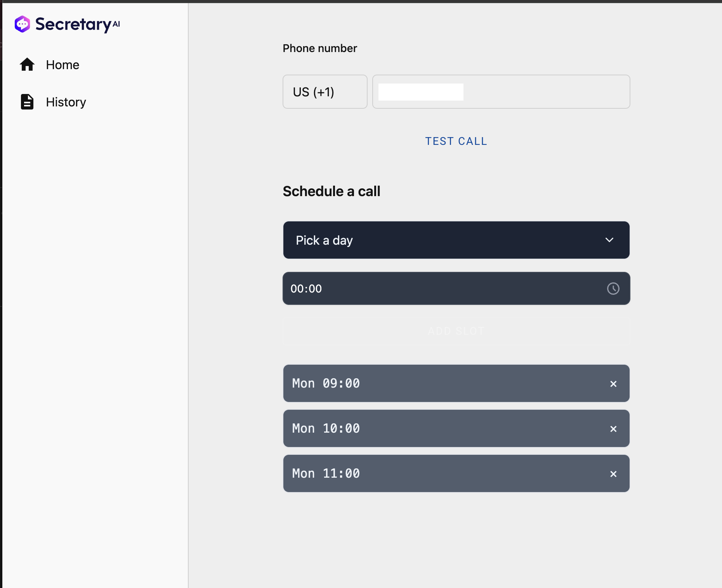Click the ADD SLOT button
722x588 pixels.
pos(456,331)
